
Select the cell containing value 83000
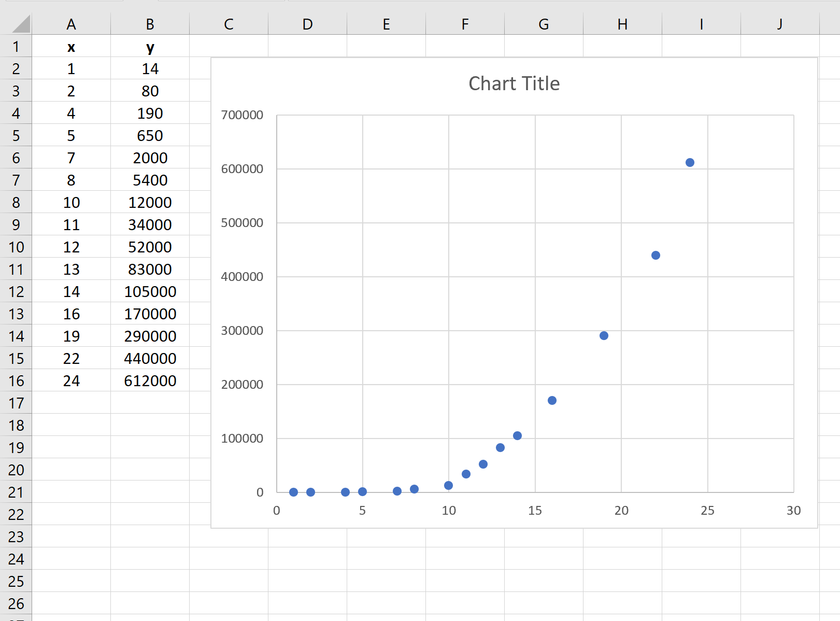pyautogui.click(x=149, y=269)
